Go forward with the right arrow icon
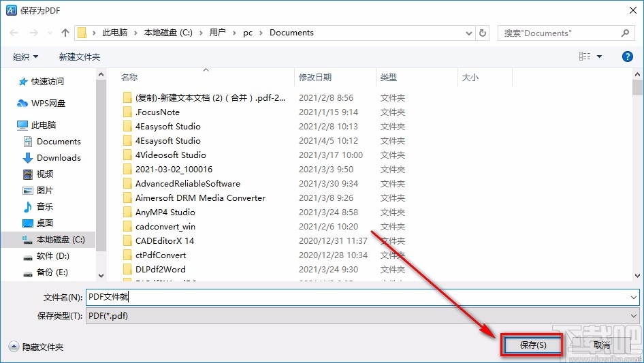Viewport: 644px width, 363px height. [33, 33]
